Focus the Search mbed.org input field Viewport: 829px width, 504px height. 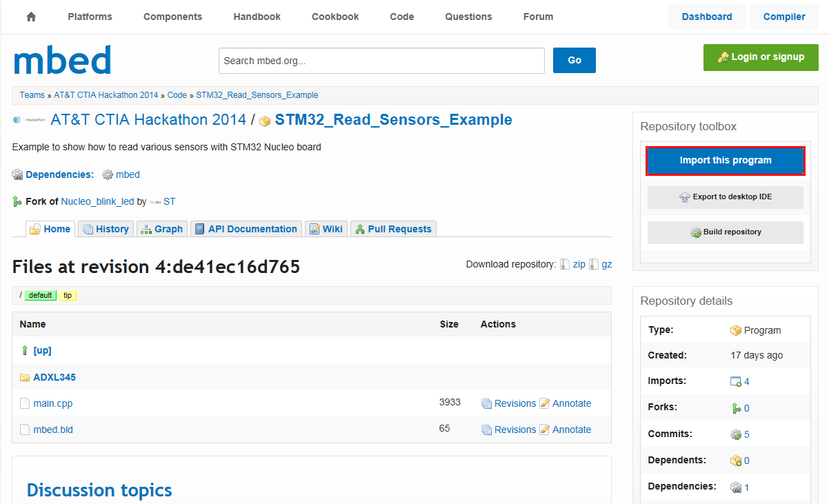[381, 61]
